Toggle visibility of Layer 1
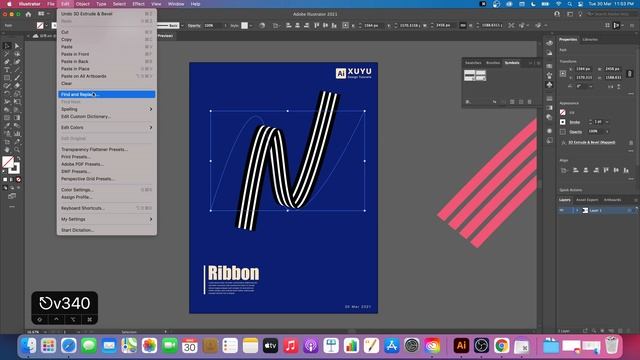640x360 pixels. coord(562,211)
